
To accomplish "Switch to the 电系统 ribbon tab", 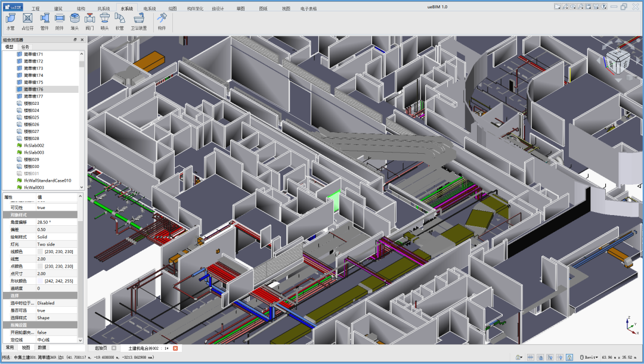I will click(x=150, y=9).
